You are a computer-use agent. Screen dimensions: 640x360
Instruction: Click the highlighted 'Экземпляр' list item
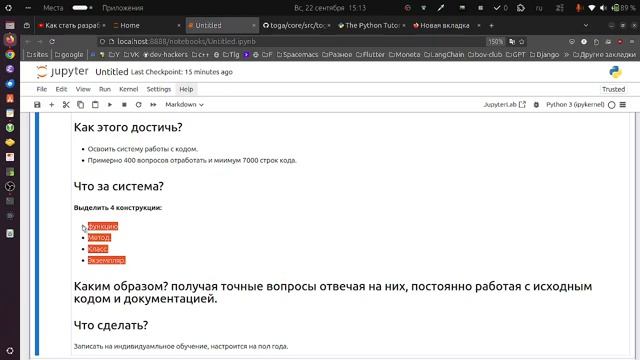click(x=107, y=260)
